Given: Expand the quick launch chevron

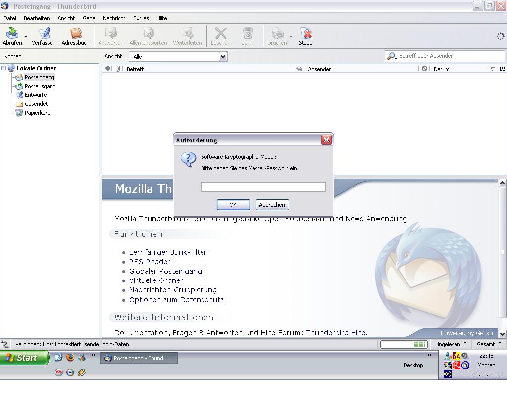Looking at the screenshot, I should tap(94, 355).
